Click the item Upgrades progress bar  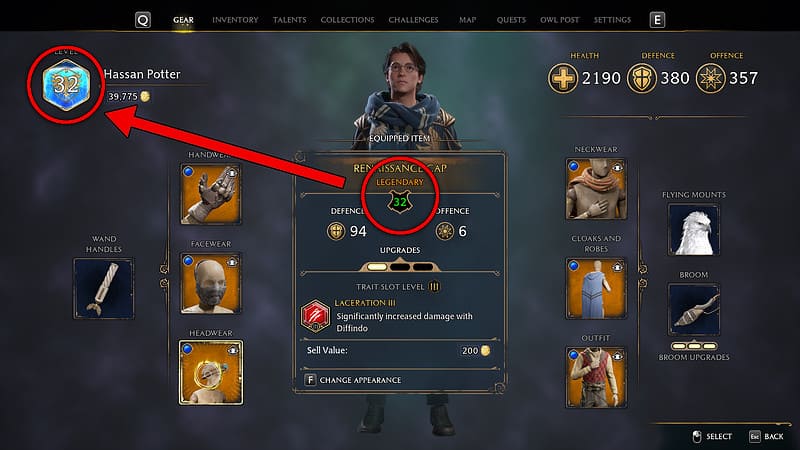tap(399, 266)
